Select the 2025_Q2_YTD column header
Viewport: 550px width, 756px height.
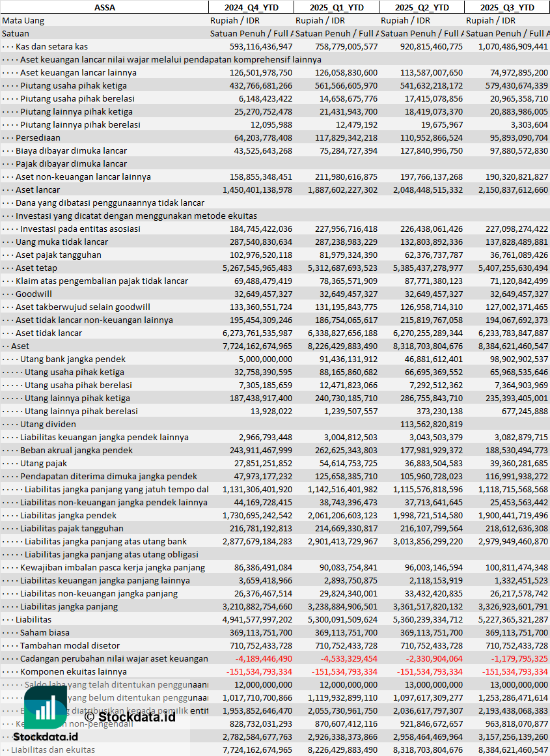point(422,7)
